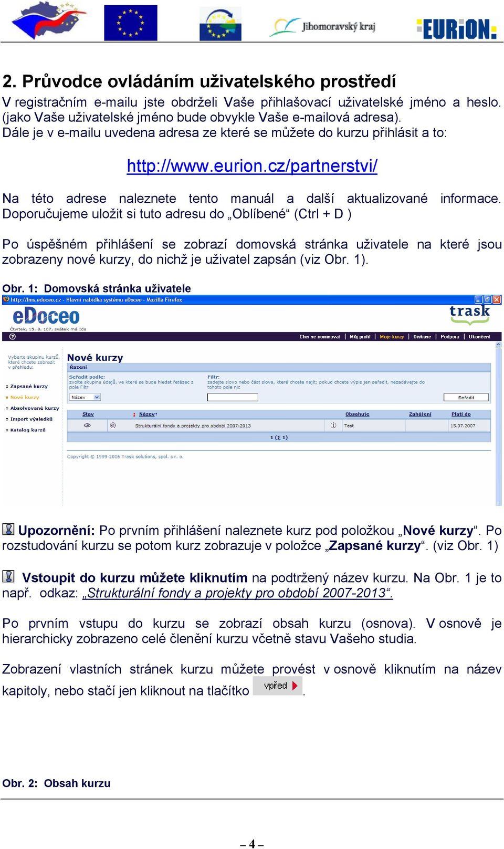Open the Podpora menu item
This screenshot has height=849, width=504.
point(450,337)
